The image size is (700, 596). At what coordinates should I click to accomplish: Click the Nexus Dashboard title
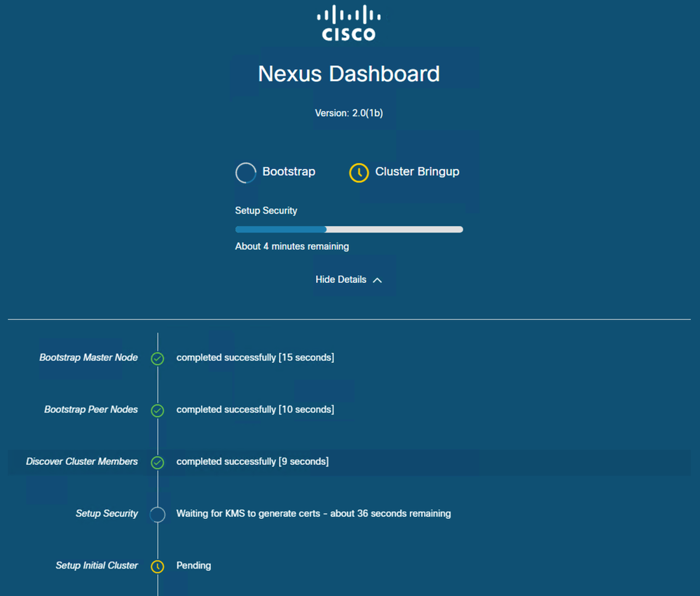(x=349, y=74)
